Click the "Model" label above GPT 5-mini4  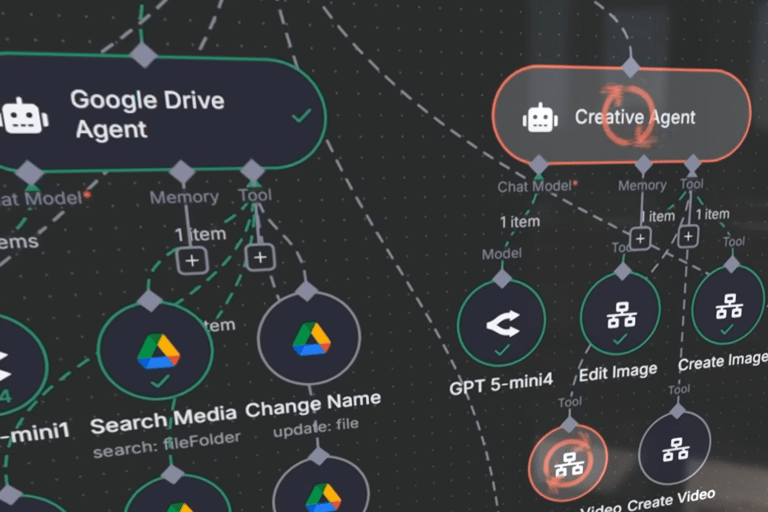(502, 254)
